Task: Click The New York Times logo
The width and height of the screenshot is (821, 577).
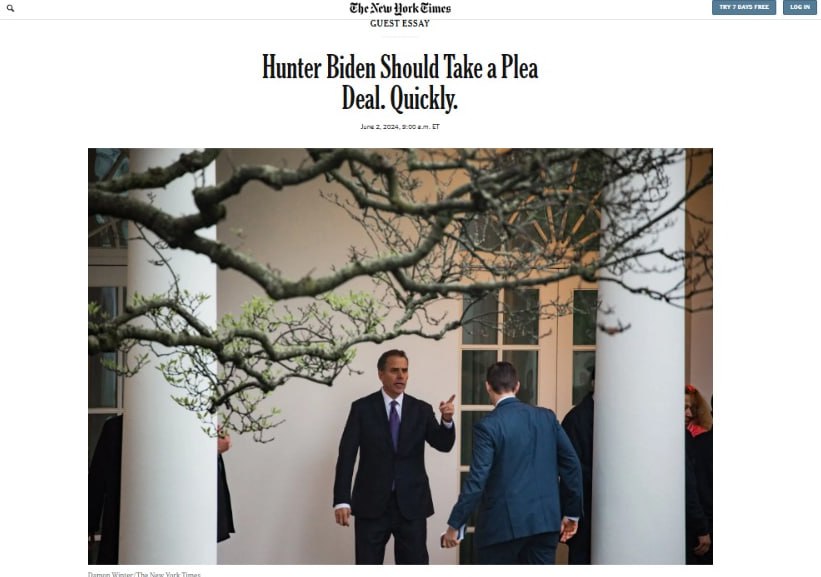Action: coord(400,8)
